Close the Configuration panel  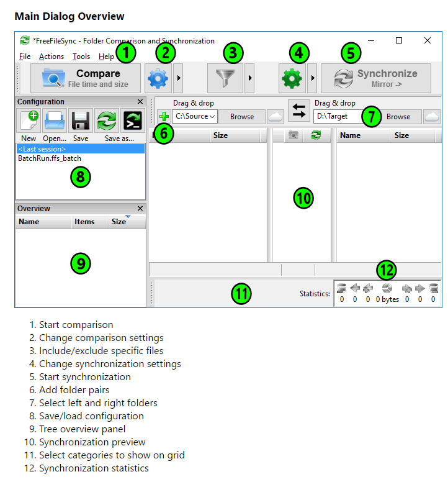coord(140,102)
